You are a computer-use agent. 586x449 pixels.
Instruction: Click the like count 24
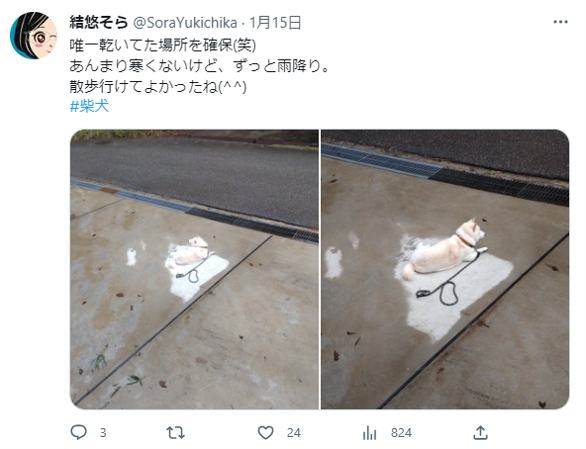(293, 433)
